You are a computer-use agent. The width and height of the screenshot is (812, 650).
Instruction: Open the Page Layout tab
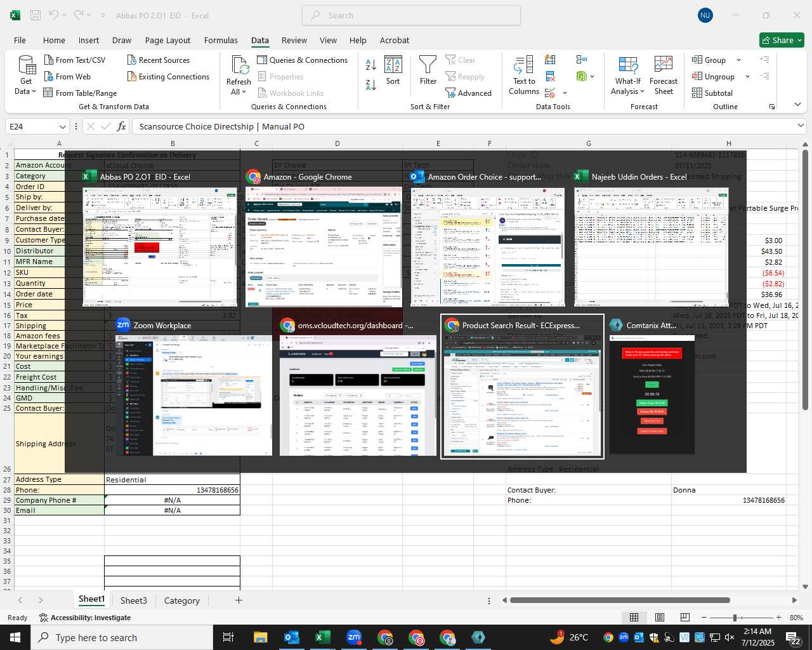coord(167,40)
